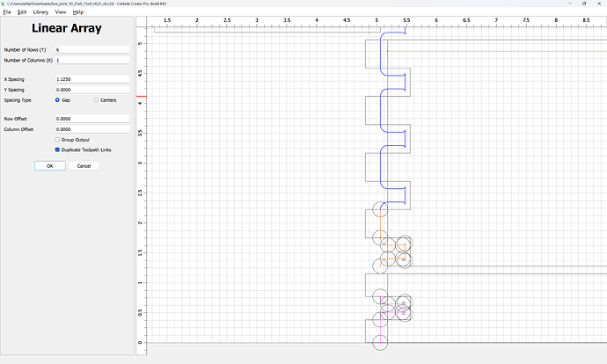Screen dimensions: 607x364
Task: Cancel the Linear Array dialog
Action: (x=84, y=166)
